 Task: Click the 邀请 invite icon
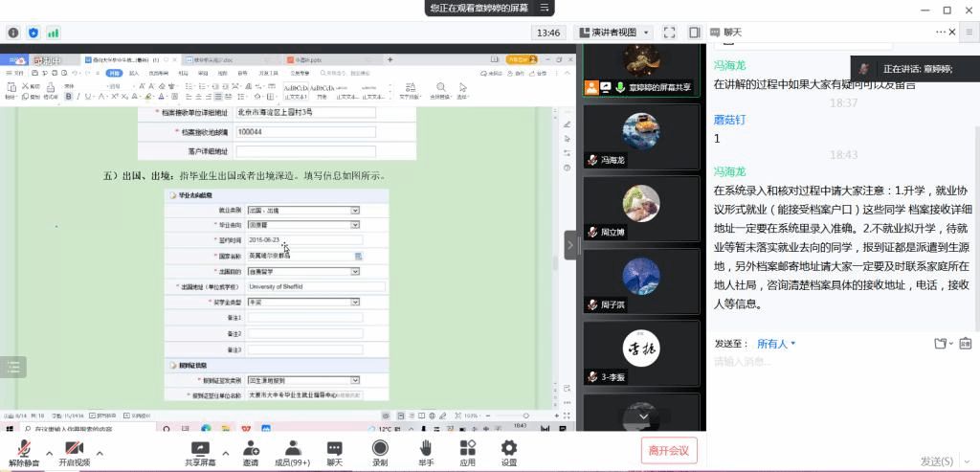[251, 448]
